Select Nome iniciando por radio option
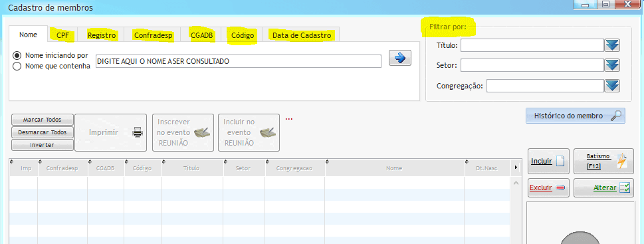The width and height of the screenshot is (644, 244). tap(17, 55)
